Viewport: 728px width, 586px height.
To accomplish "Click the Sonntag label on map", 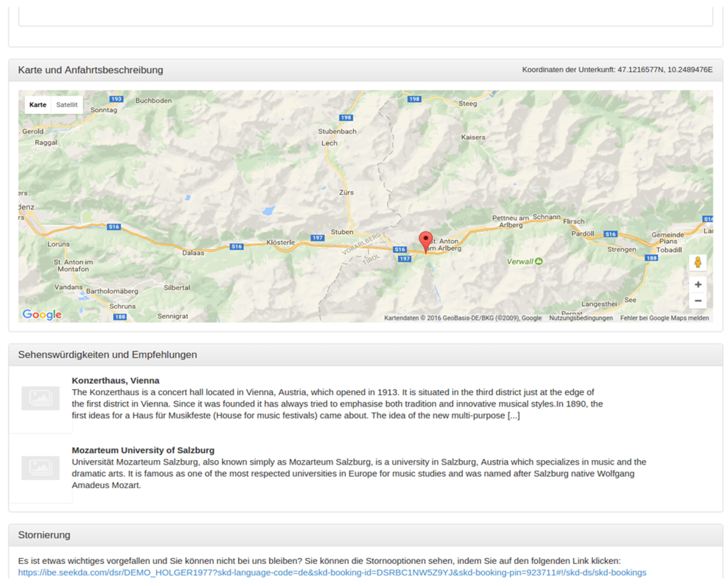I will point(104,110).
